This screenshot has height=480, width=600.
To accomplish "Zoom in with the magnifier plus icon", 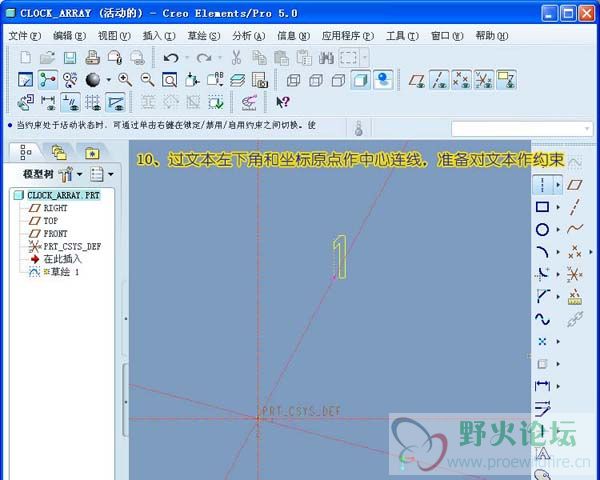I will coord(125,80).
